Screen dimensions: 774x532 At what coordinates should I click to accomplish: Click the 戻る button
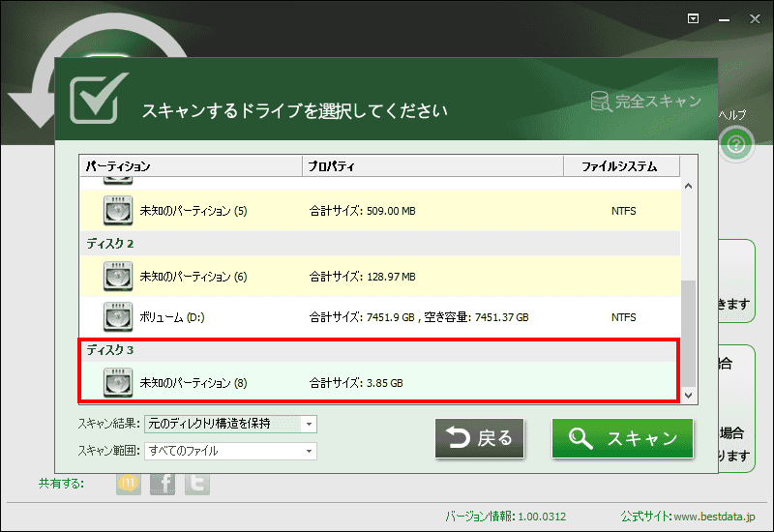[x=479, y=438]
